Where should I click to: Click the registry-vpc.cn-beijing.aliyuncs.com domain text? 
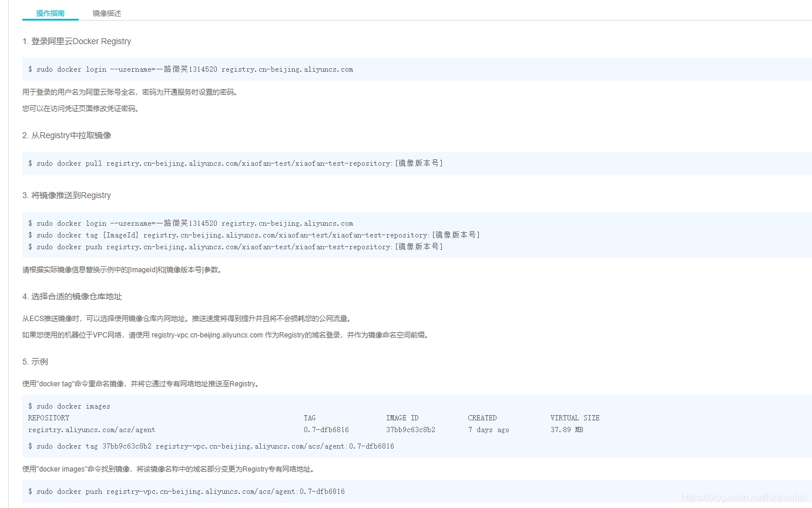[207, 335]
